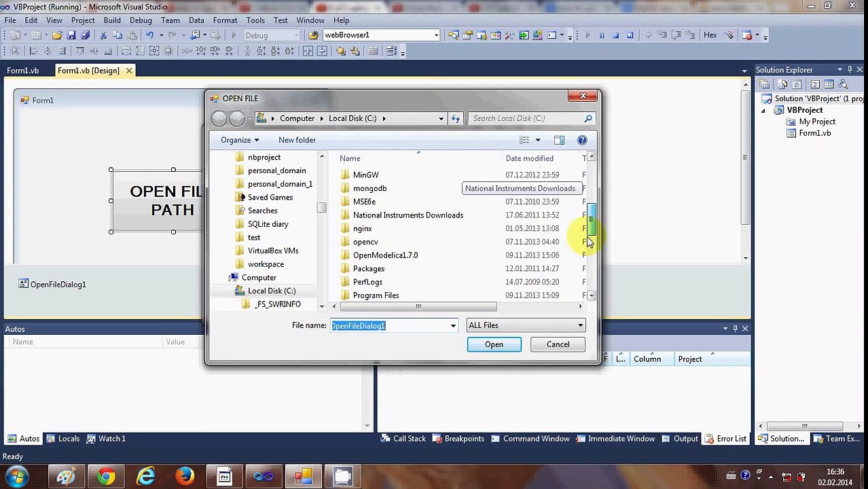Select My Project in Solution Explorer
The height and width of the screenshot is (489, 868).
817,122
